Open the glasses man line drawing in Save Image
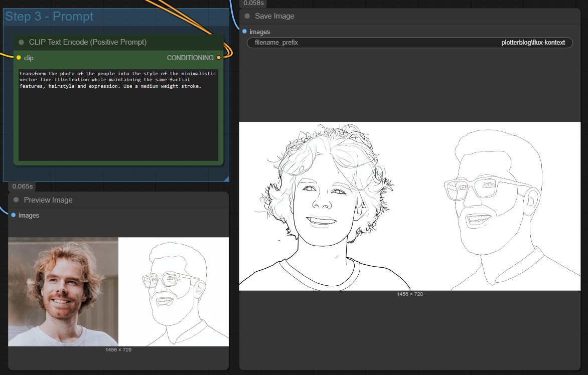 click(495, 206)
